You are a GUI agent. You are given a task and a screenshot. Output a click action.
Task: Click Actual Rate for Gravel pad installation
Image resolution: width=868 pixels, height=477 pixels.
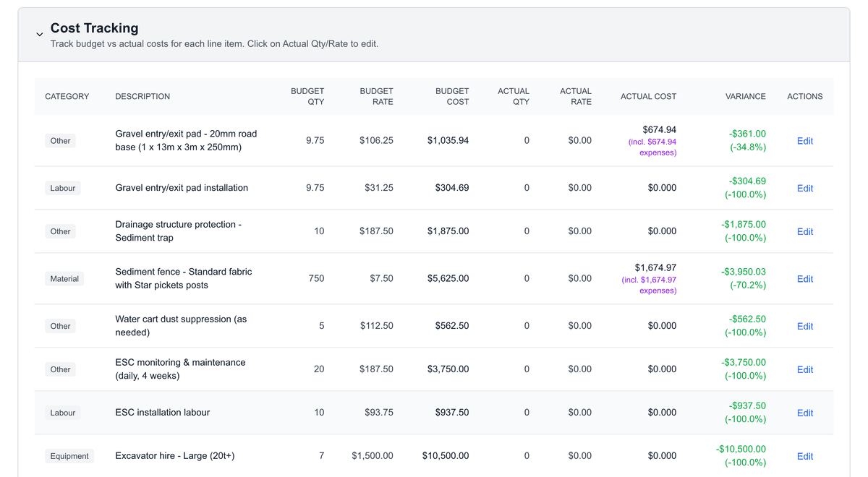point(579,188)
